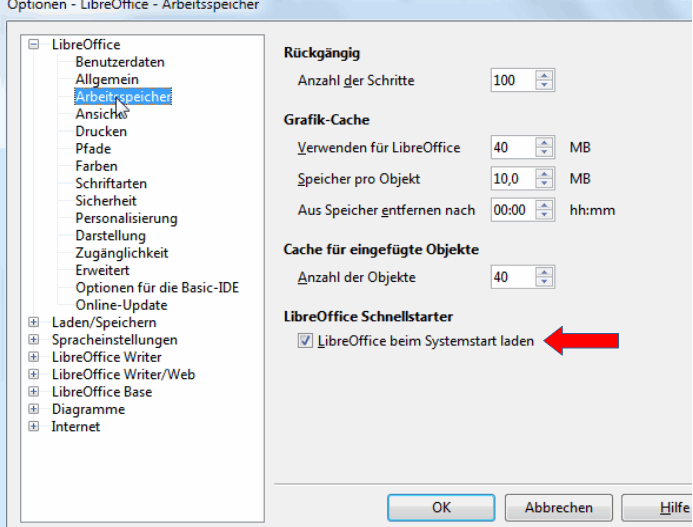Expand the Diagramme node
This screenshot has height=527, width=693.
pos(34,409)
